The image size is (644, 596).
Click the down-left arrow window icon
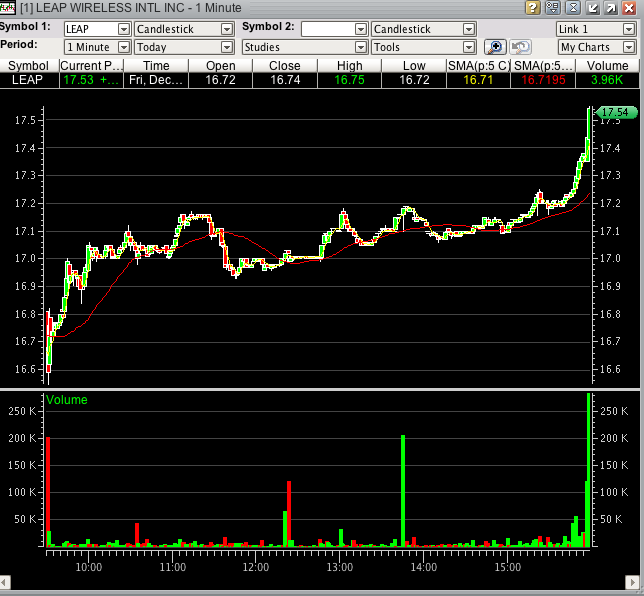tap(594, 8)
